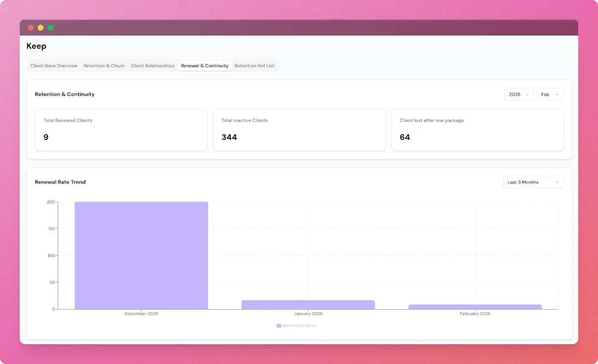598x364 pixels.
Task: Close the window with the red button
Action: pos(31,28)
